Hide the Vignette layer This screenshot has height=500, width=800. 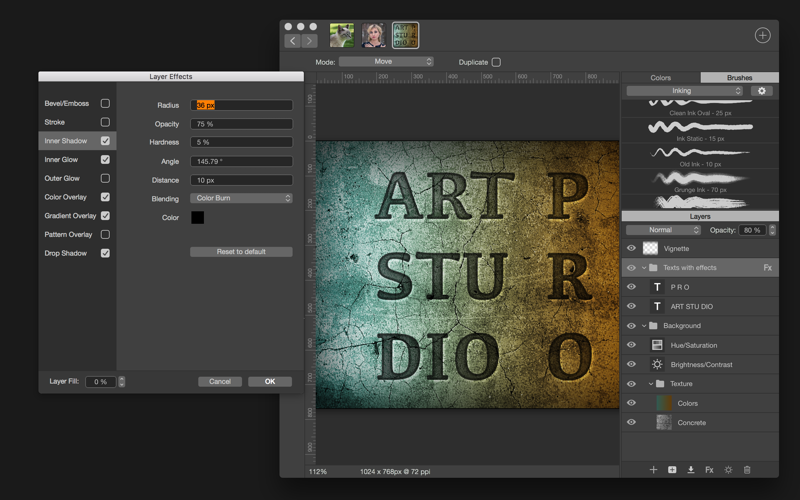pos(631,248)
